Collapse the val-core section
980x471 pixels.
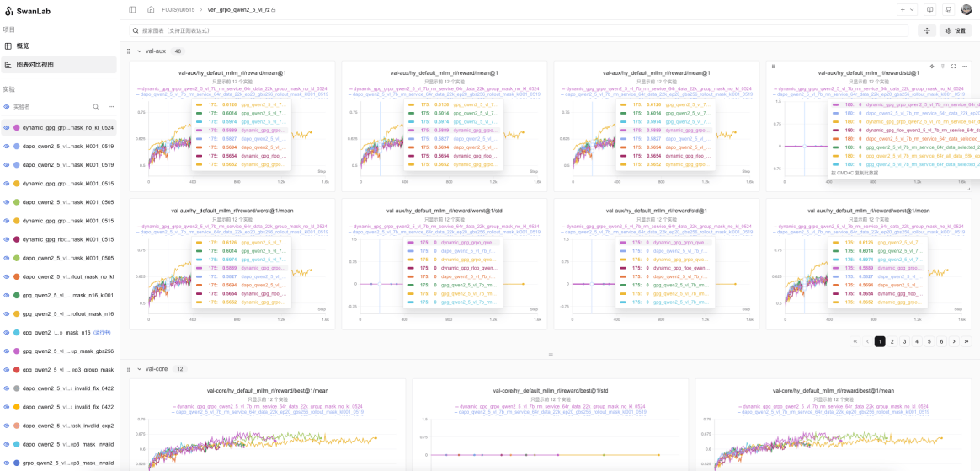point(139,369)
